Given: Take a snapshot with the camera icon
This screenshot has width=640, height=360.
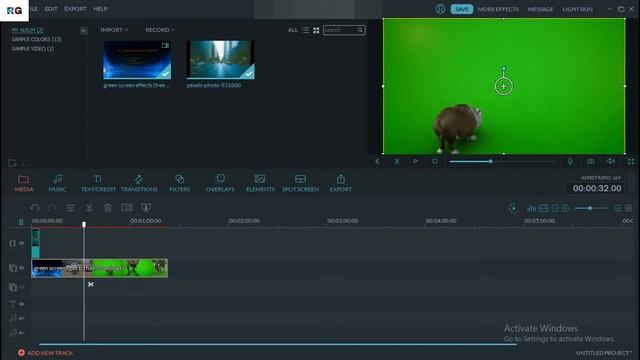Looking at the screenshot, I should pos(591,162).
